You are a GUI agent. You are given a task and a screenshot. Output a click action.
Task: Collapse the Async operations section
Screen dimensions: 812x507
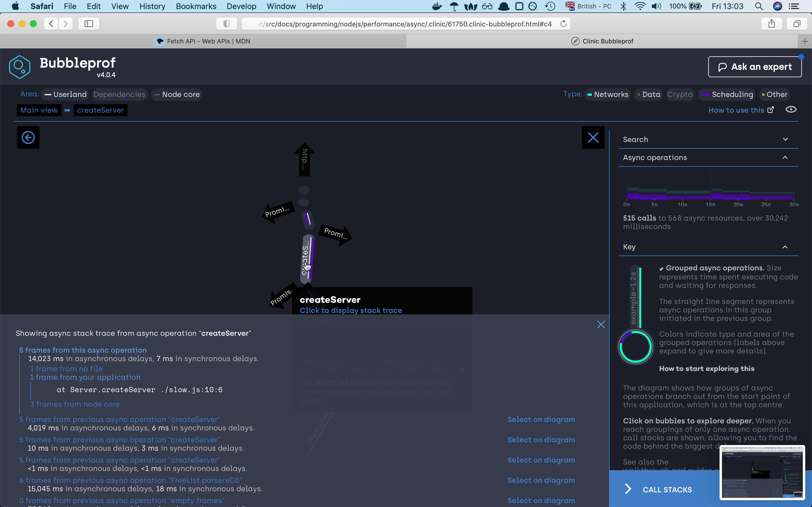click(785, 158)
